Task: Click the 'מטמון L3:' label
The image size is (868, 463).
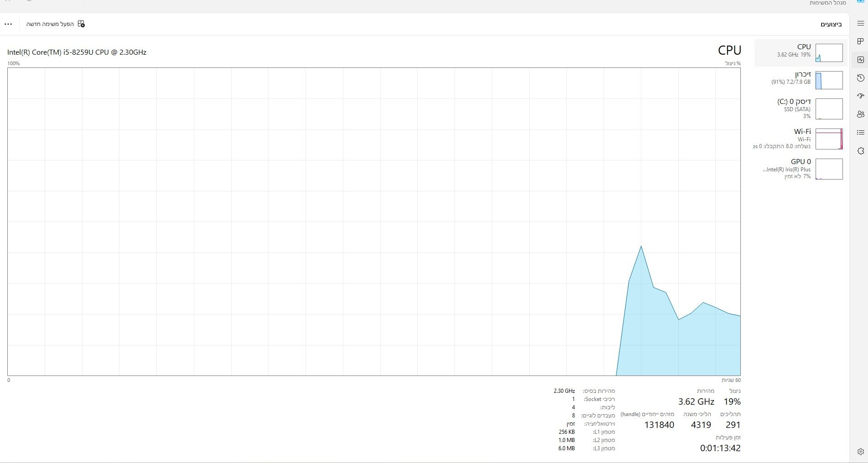Action: (604, 448)
